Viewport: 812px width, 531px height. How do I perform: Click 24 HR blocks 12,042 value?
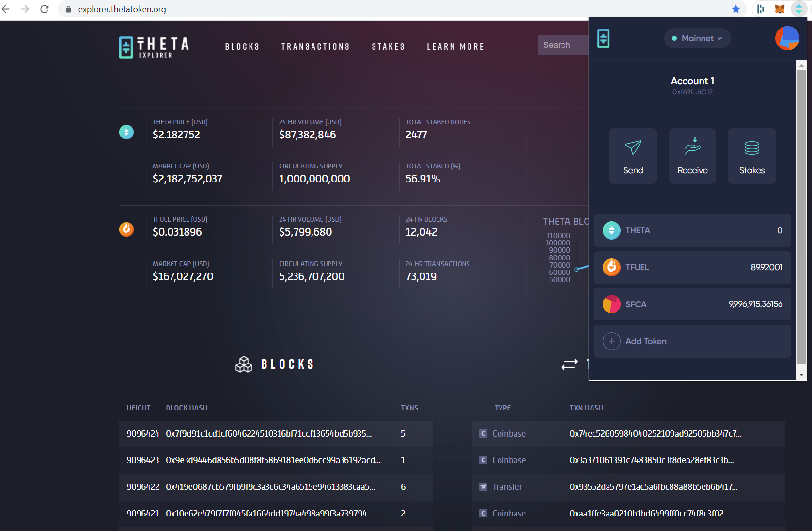click(422, 232)
